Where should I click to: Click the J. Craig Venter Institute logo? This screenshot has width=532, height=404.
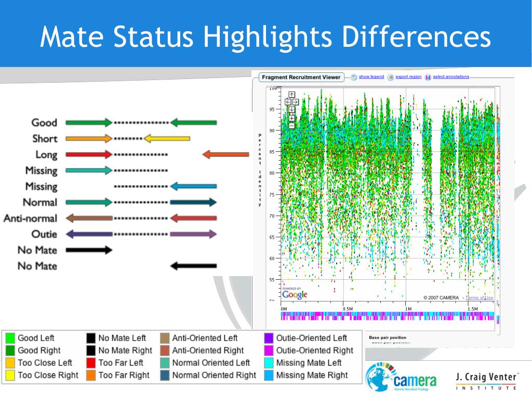(x=486, y=381)
